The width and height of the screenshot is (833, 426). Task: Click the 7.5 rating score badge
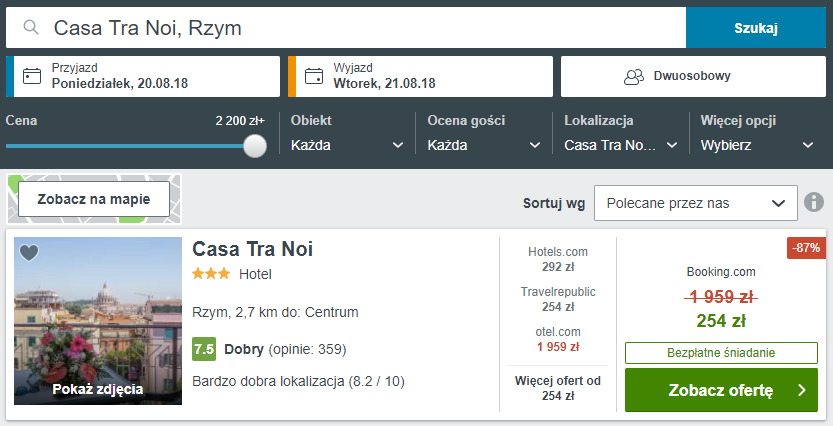tap(203, 349)
